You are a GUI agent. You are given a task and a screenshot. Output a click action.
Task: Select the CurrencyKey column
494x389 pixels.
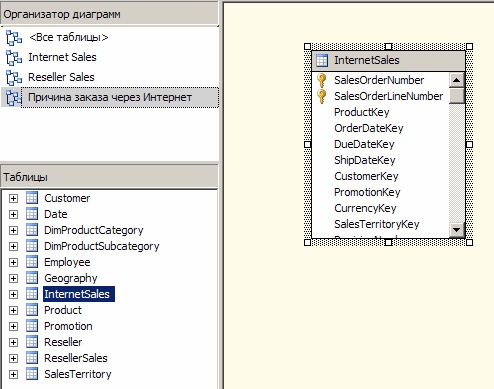pyautogui.click(x=365, y=208)
